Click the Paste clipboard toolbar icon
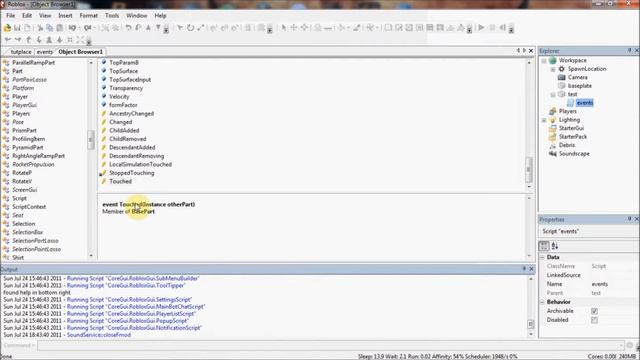The width and height of the screenshot is (640, 360). click(x=60, y=28)
